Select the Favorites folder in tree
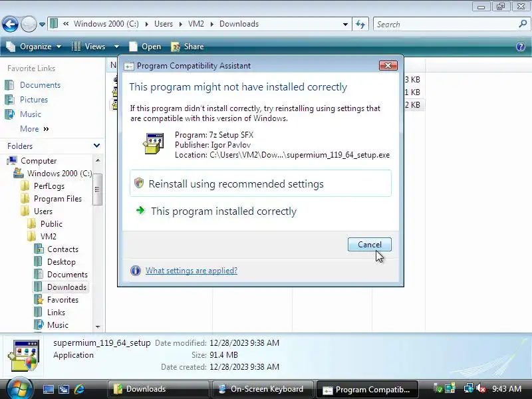Image resolution: width=532 pixels, height=399 pixels. click(63, 300)
